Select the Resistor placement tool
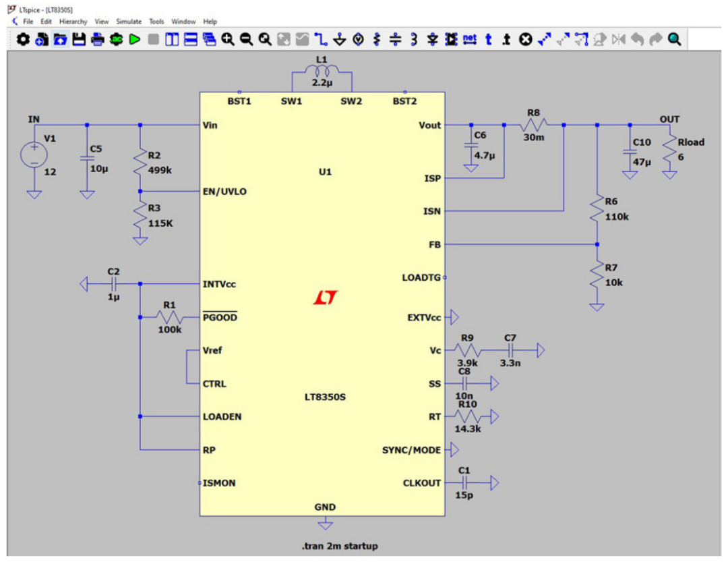Screen dimensions: 728x564 [x=377, y=40]
